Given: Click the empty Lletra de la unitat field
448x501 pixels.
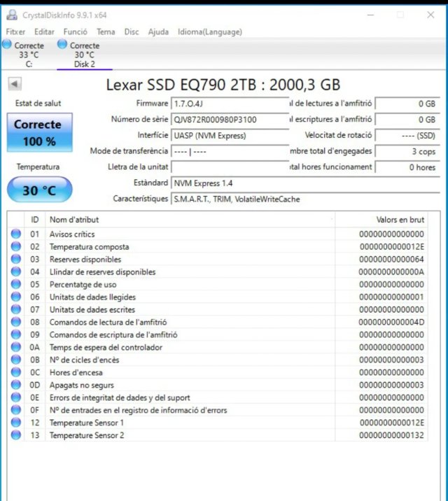Looking at the screenshot, I should [x=230, y=167].
